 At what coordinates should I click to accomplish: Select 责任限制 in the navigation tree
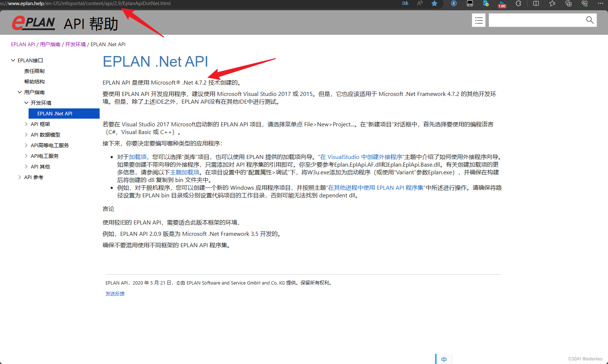coord(34,71)
